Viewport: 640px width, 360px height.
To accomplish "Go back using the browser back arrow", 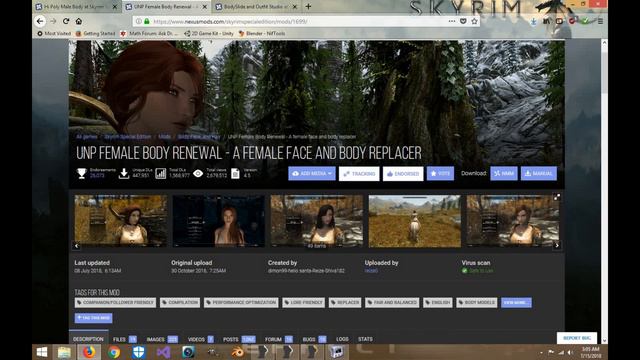I will click(x=40, y=21).
